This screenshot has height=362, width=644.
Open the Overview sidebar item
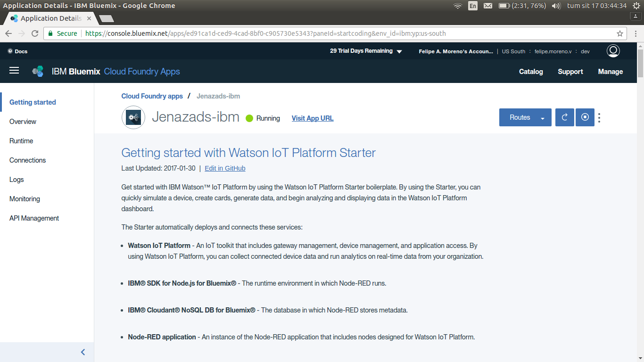(x=23, y=122)
